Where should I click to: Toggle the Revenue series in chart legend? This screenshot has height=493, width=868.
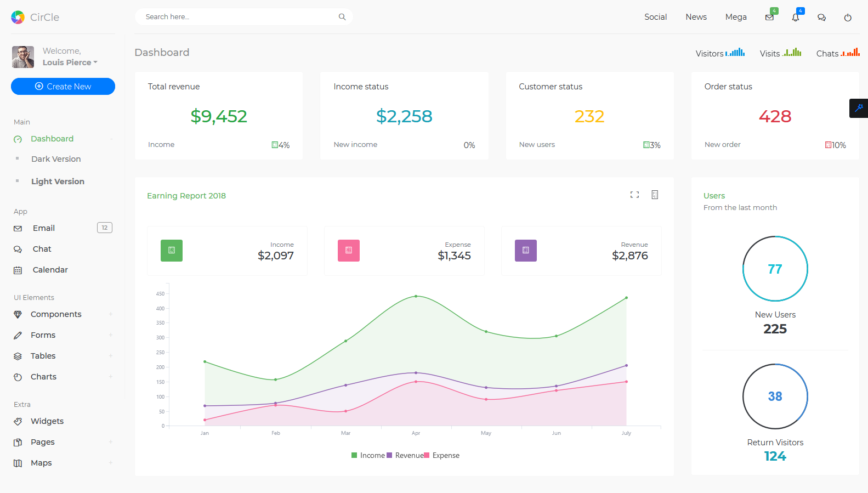(x=405, y=455)
